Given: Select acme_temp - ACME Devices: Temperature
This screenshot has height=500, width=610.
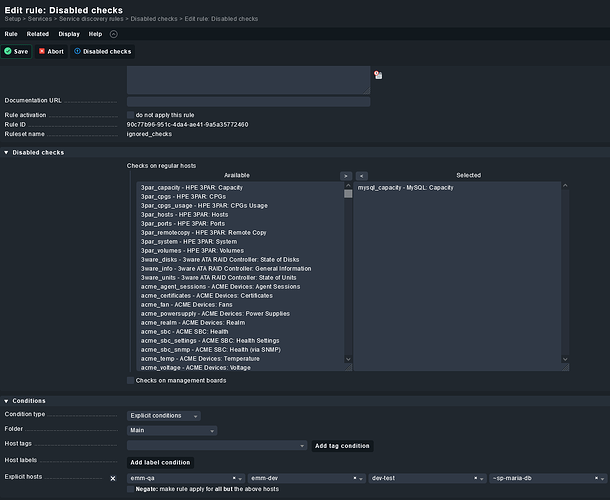Looking at the screenshot, I should (x=200, y=358).
